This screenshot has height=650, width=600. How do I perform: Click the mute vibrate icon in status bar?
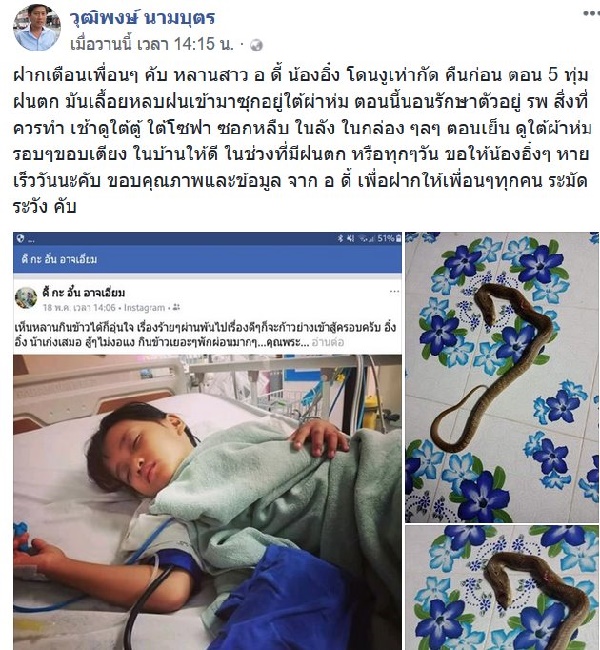[351, 238]
